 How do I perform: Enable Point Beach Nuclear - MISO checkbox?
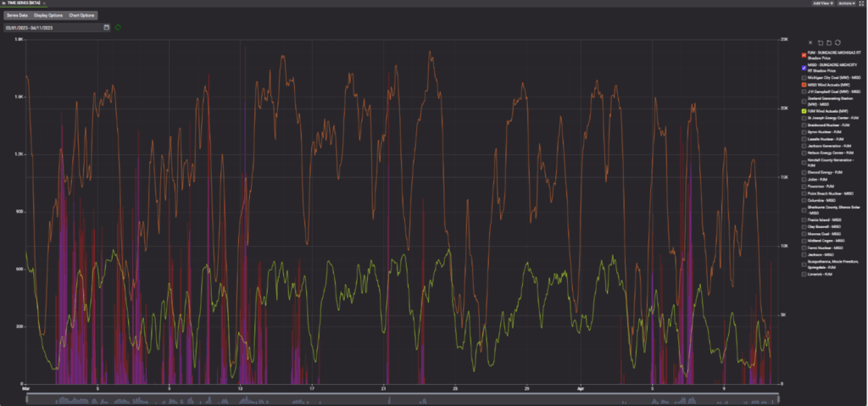click(804, 192)
